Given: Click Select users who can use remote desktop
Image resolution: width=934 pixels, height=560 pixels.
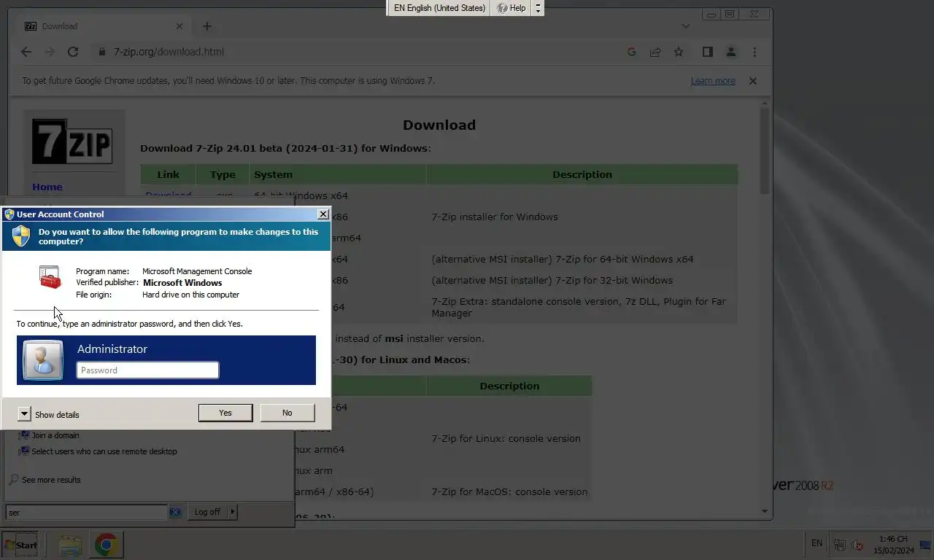Looking at the screenshot, I should [x=104, y=451].
